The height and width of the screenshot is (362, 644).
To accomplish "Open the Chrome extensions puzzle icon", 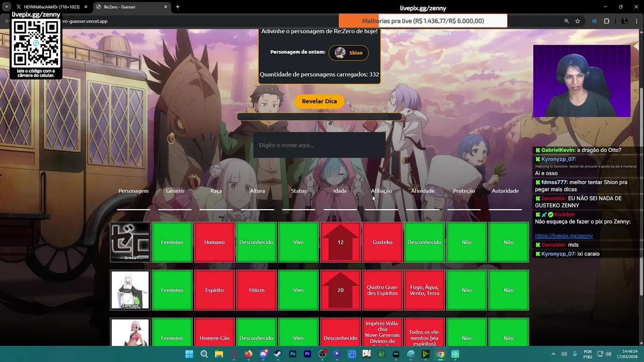I will tap(606, 21).
